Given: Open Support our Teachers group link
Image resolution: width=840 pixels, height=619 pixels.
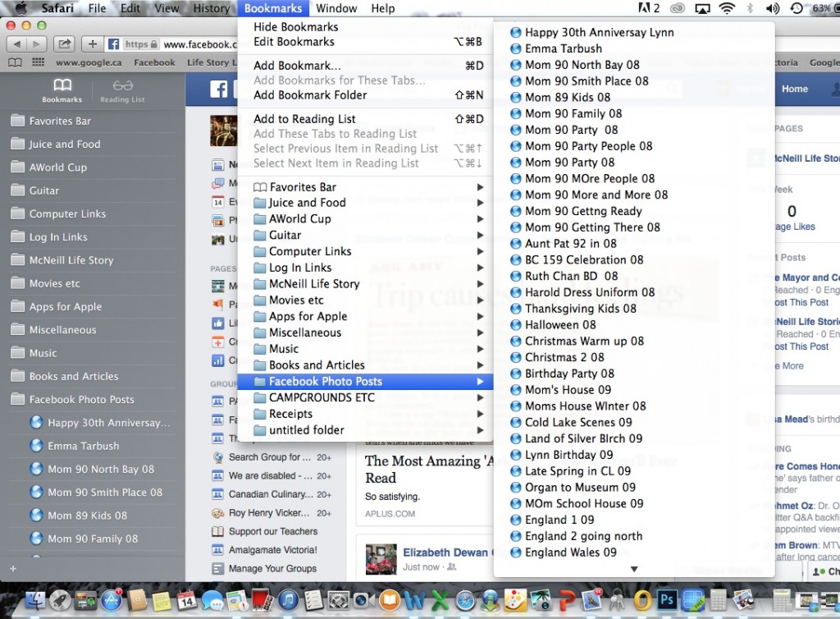Looking at the screenshot, I should click(x=272, y=532).
